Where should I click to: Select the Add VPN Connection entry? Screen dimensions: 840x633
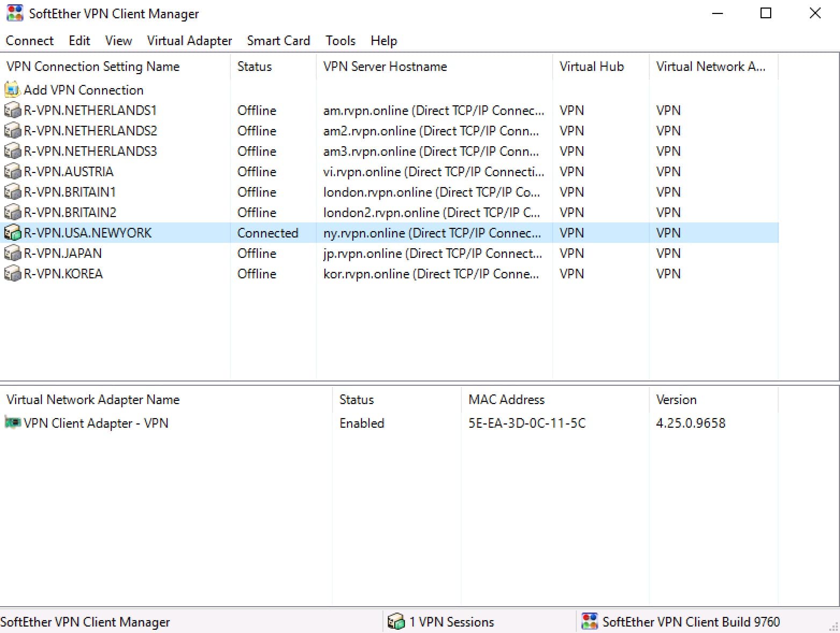tap(83, 90)
